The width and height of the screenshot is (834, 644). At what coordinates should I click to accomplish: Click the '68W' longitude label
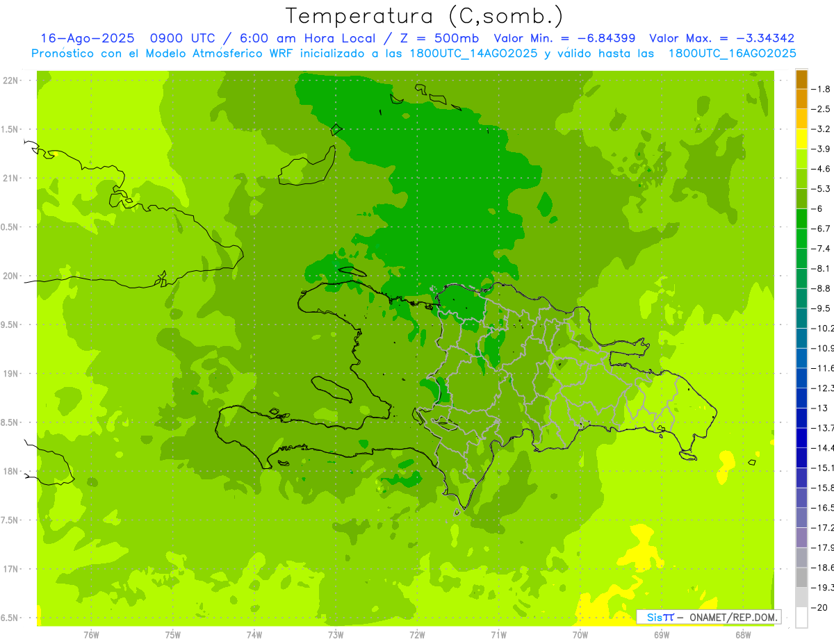click(743, 634)
